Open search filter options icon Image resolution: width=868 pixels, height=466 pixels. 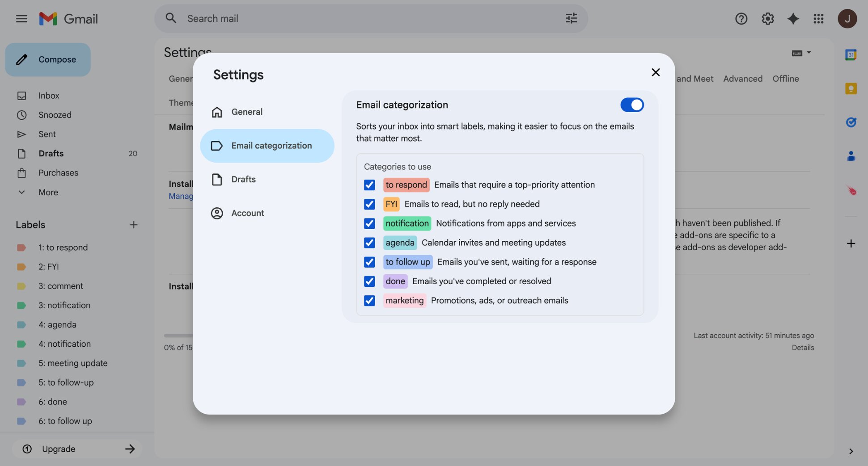[x=571, y=18]
